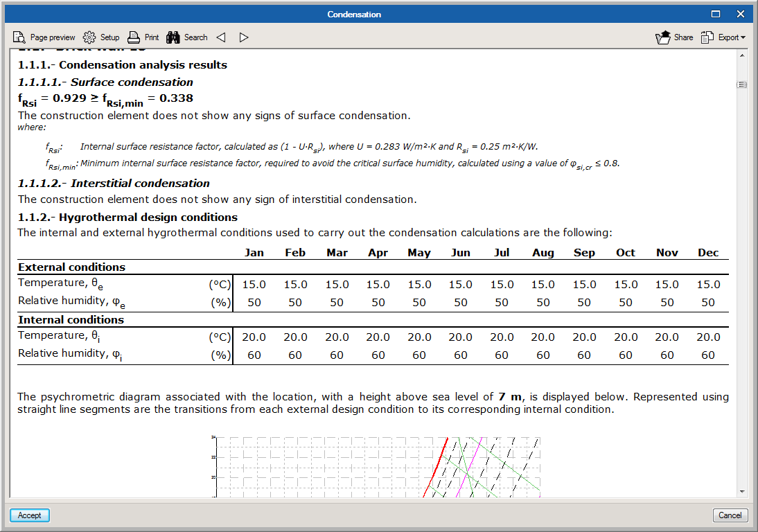Click the vertical scrollbar thumb
Screen dimensions: 758x532
(x=741, y=85)
